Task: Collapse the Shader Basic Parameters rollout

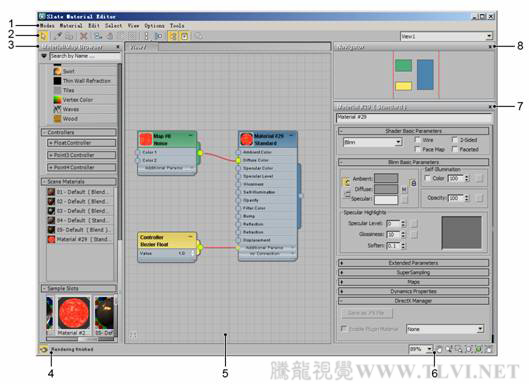Action: [x=413, y=131]
